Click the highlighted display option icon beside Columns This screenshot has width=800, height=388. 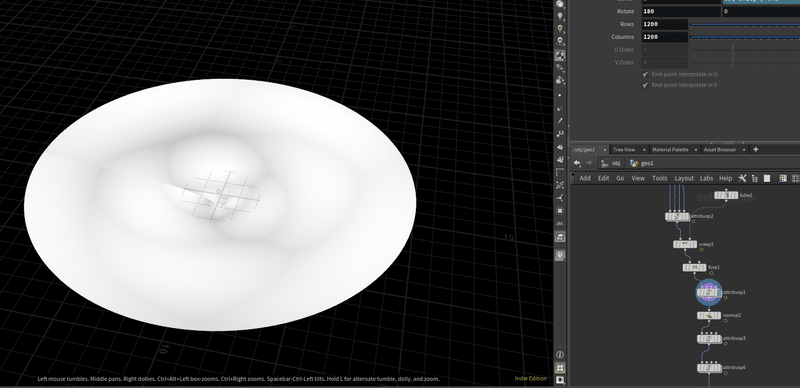click(560, 55)
